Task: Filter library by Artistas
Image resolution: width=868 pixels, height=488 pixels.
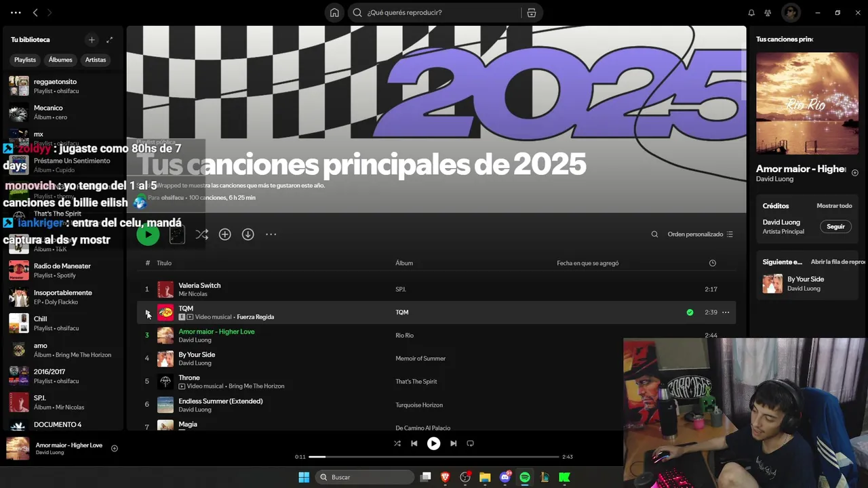Action: [96, 60]
